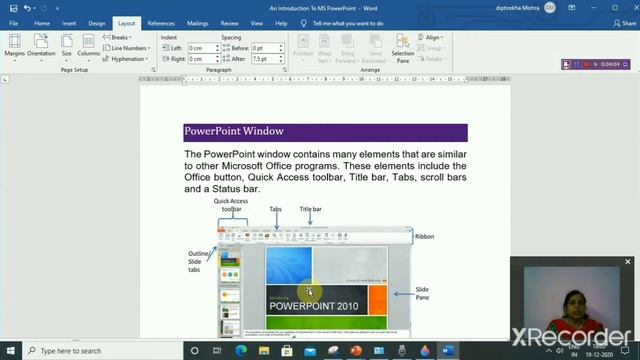Open the Margins dropdown

coord(14,48)
